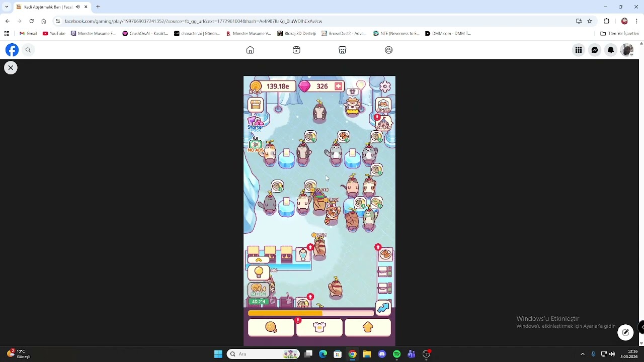Open the Starter Pack offer
The width and height of the screenshot is (644, 362).
[256, 124]
